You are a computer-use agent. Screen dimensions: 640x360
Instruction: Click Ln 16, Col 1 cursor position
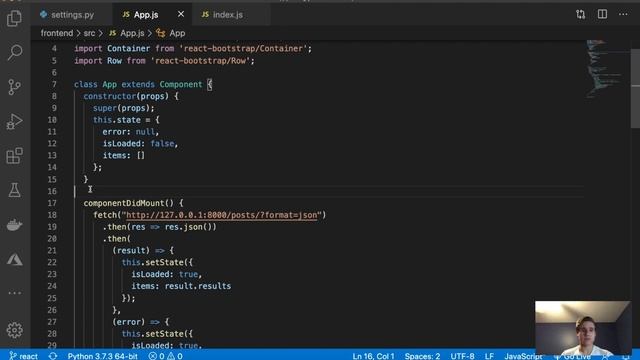click(373, 356)
